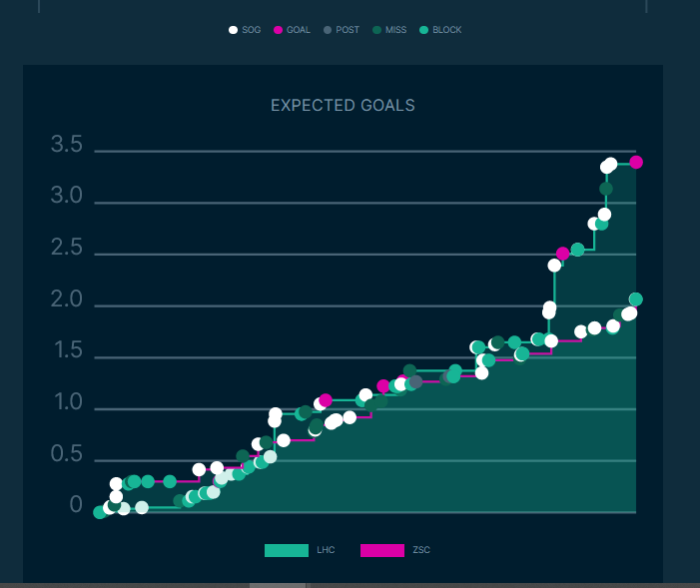This screenshot has height=588, width=700.
Task: Toggle the BLOCK label in the legend
Action: point(447,30)
